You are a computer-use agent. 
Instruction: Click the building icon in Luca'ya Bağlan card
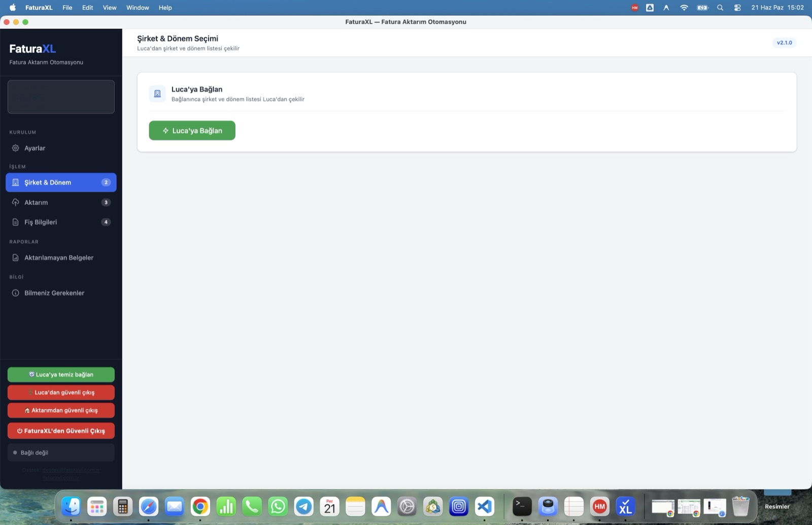157,94
